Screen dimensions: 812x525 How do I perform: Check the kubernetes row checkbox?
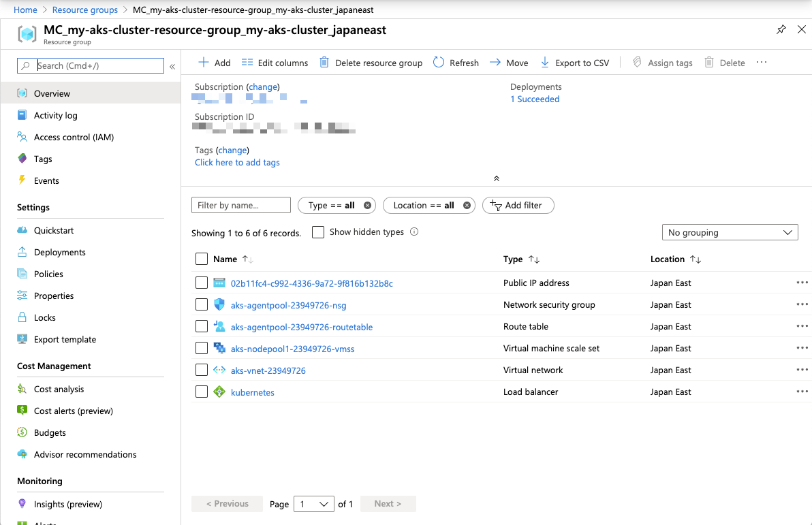[202, 392]
